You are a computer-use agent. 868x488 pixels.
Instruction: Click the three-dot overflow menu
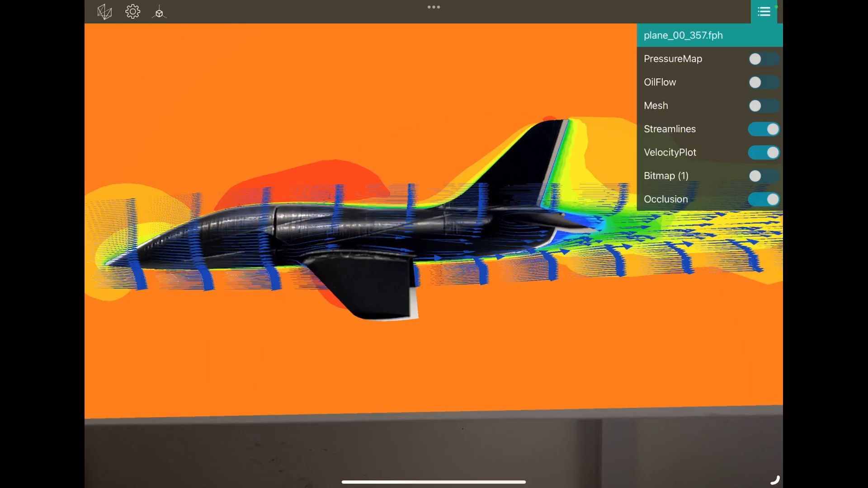tap(434, 7)
